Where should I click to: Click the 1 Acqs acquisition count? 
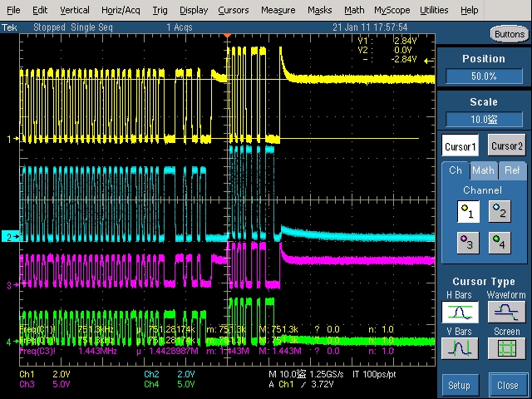tap(180, 27)
